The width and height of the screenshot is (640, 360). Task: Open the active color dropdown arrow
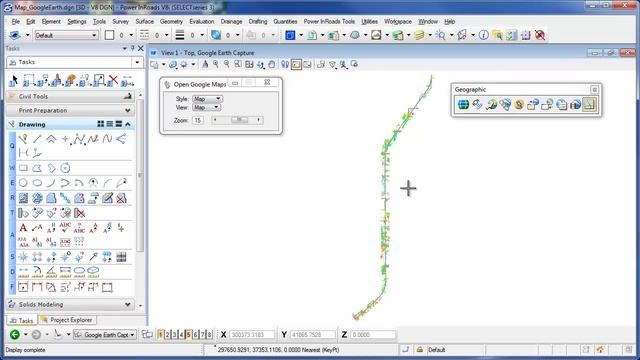[131, 36]
